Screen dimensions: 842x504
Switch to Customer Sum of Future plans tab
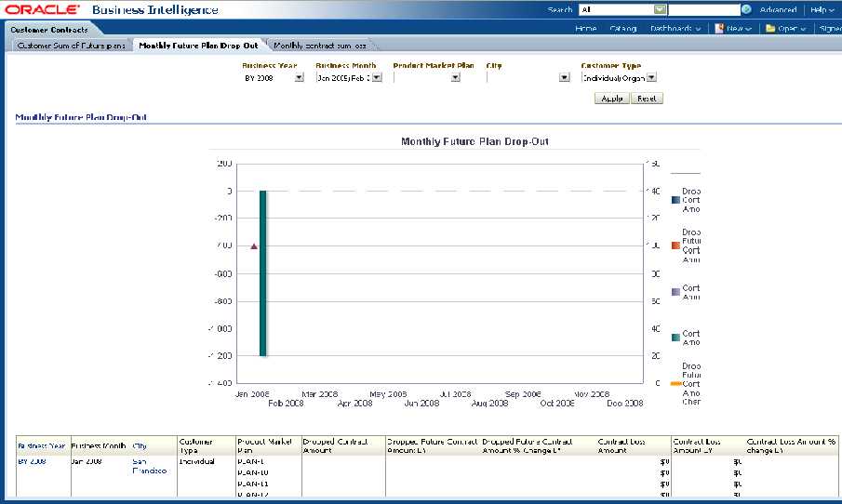tap(71, 46)
